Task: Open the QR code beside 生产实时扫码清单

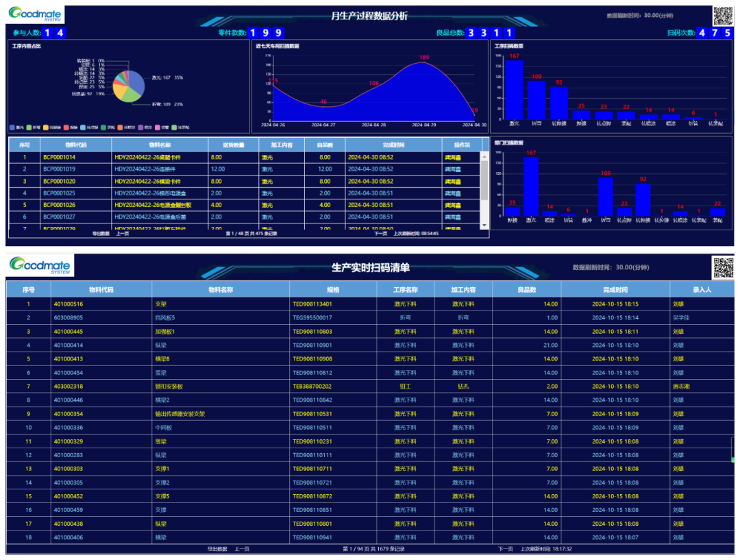Action: [723, 267]
